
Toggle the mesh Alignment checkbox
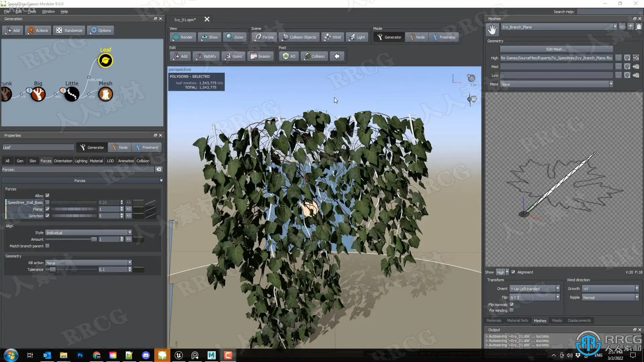[513, 272]
